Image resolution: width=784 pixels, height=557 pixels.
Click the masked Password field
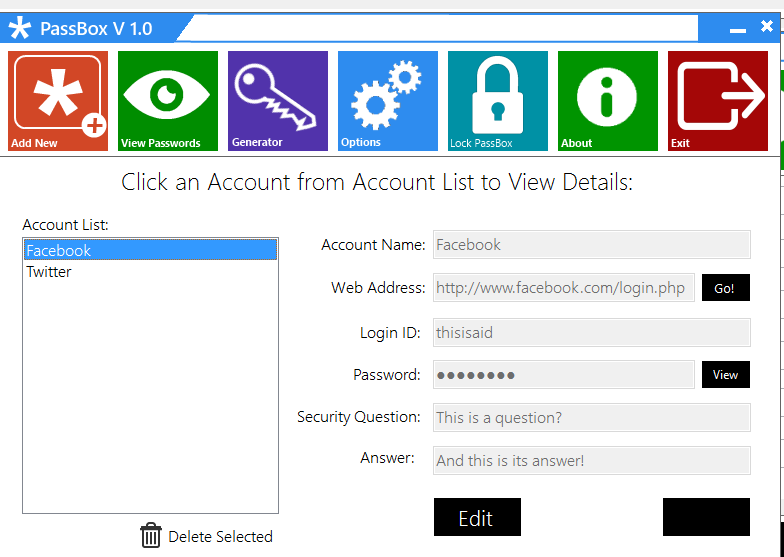point(563,375)
